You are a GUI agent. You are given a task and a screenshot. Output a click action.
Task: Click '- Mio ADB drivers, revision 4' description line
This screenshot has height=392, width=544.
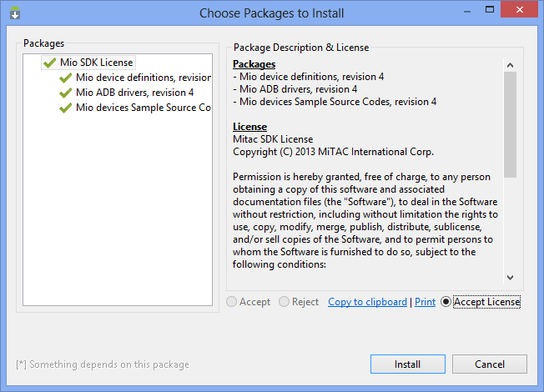point(295,89)
